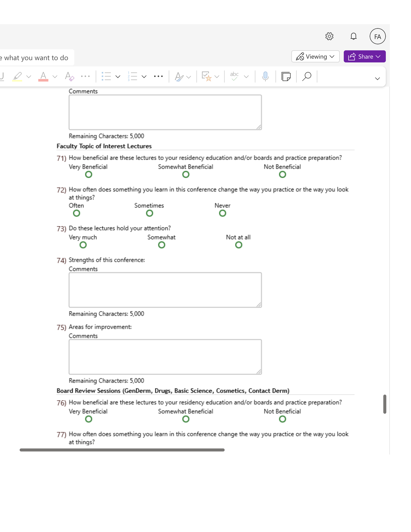Open the sticky note feed icon
Viewport: 411px width, 532px height.
286,76
